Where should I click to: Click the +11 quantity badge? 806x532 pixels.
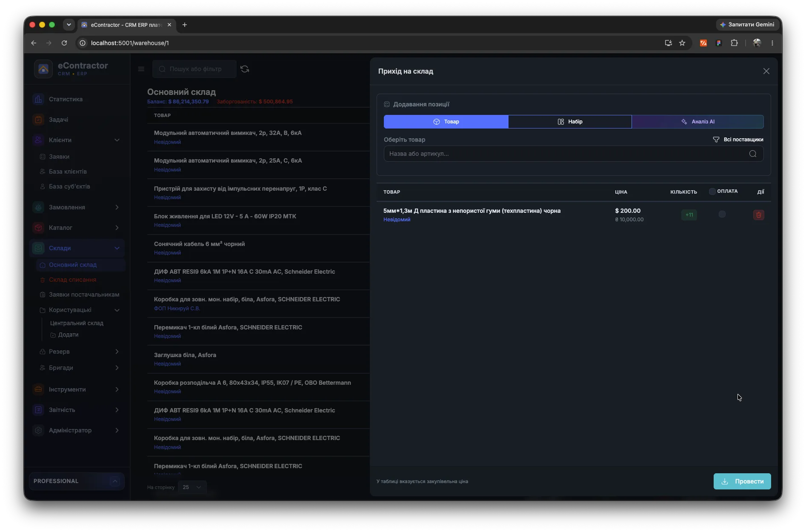689,215
